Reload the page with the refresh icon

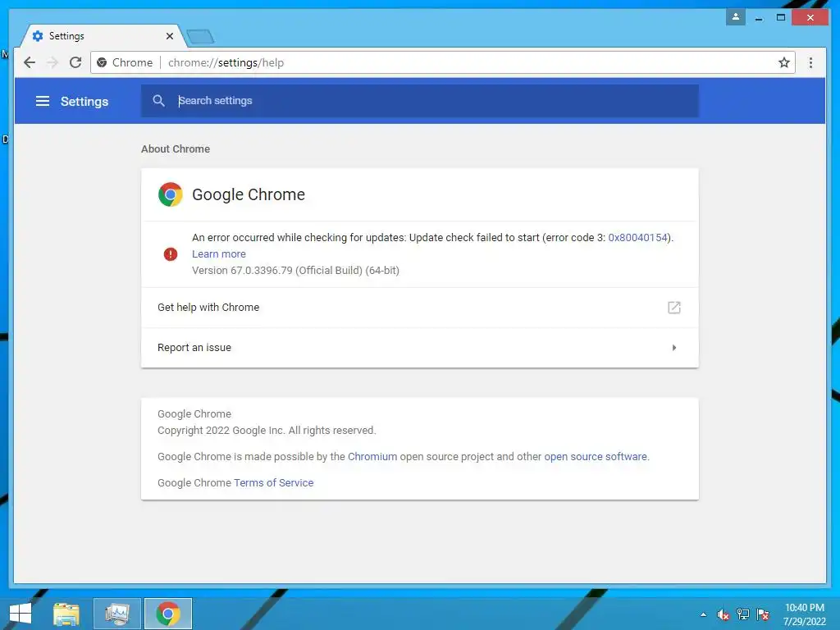tap(75, 62)
